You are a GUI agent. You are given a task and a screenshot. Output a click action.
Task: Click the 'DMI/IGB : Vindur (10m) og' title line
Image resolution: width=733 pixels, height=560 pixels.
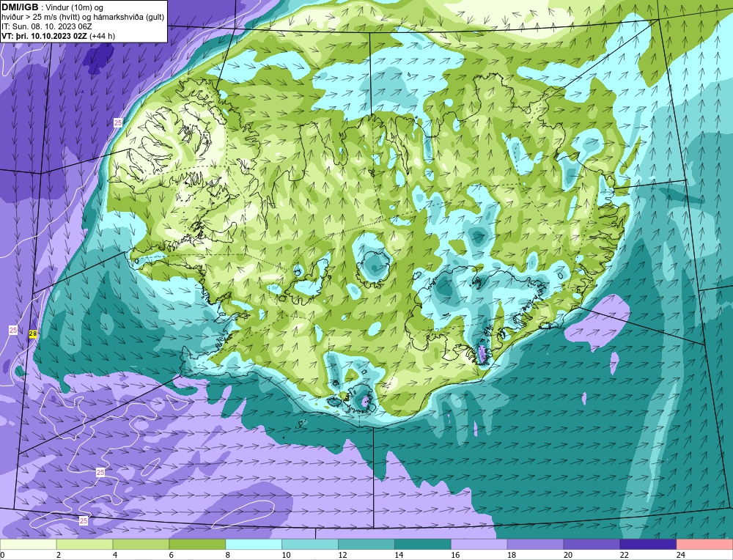[53, 7]
